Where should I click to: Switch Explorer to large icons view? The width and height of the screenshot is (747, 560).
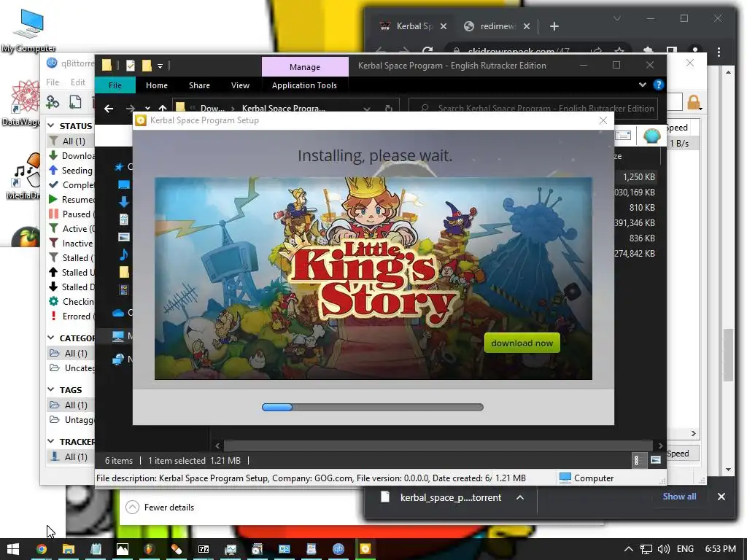tap(656, 460)
